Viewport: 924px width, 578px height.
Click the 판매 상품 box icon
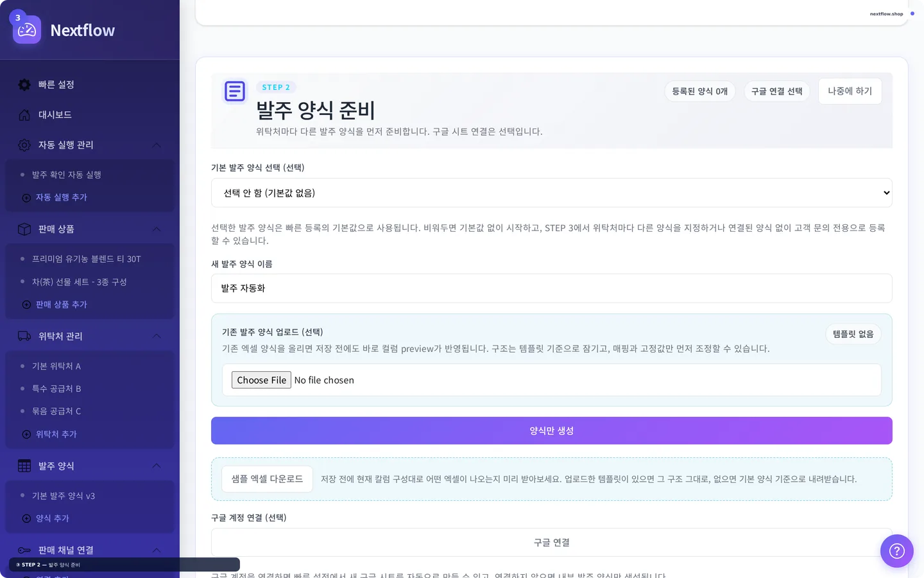[x=24, y=229]
